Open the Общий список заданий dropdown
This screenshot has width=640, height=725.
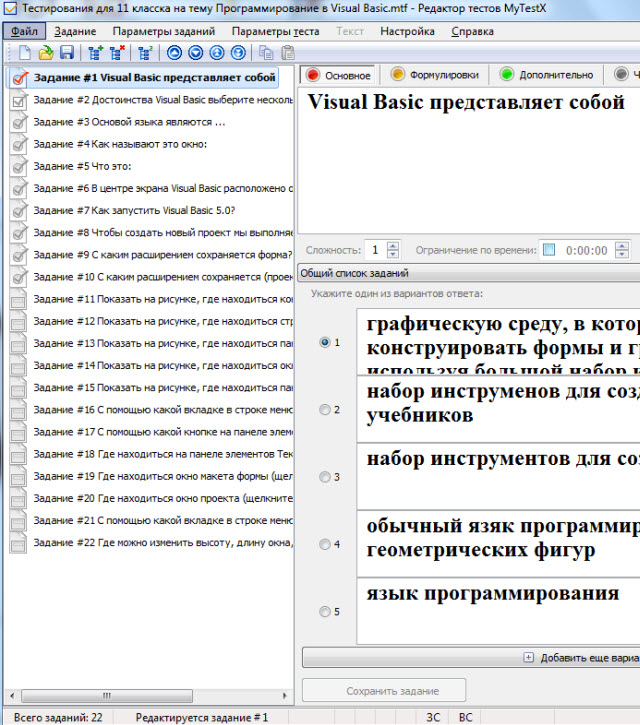(x=469, y=273)
